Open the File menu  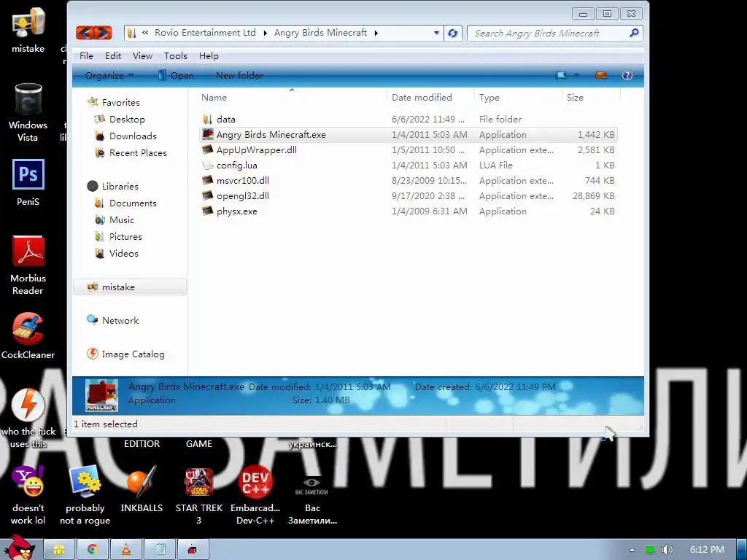coord(86,55)
